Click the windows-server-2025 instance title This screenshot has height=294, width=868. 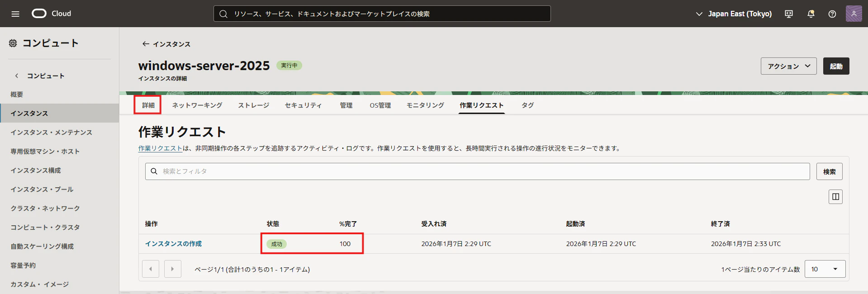204,66
